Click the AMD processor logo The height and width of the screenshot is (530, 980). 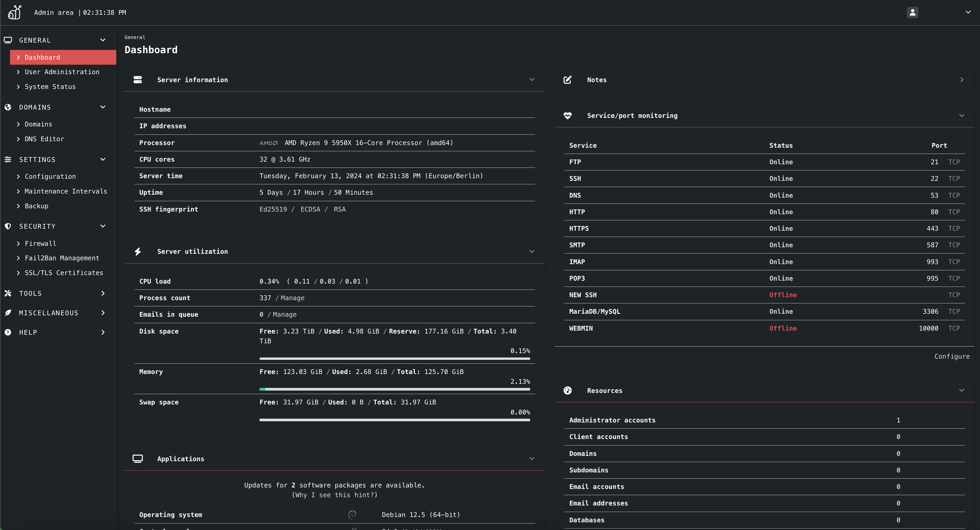click(x=269, y=143)
